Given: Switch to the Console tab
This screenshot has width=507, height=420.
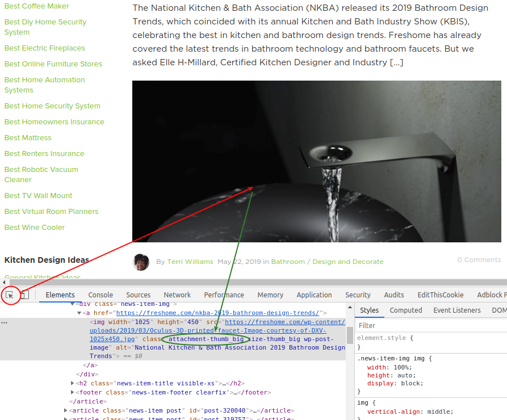Looking at the screenshot, I should 100,295.
